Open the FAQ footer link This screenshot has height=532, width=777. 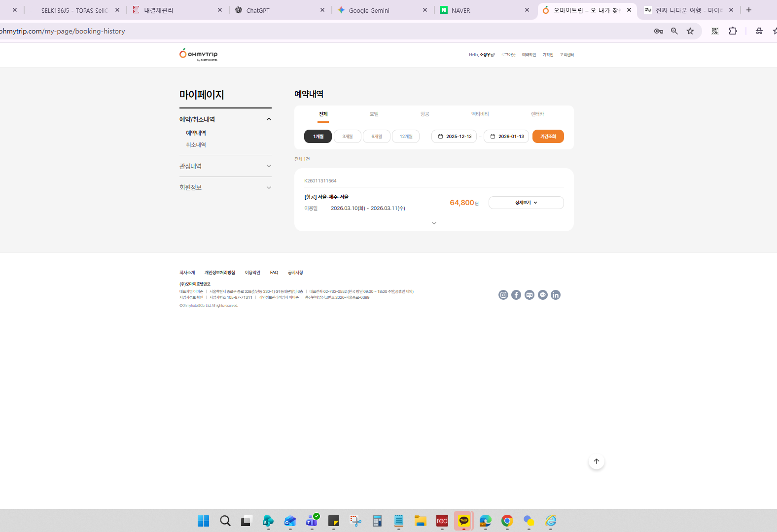tap(274, 273)
